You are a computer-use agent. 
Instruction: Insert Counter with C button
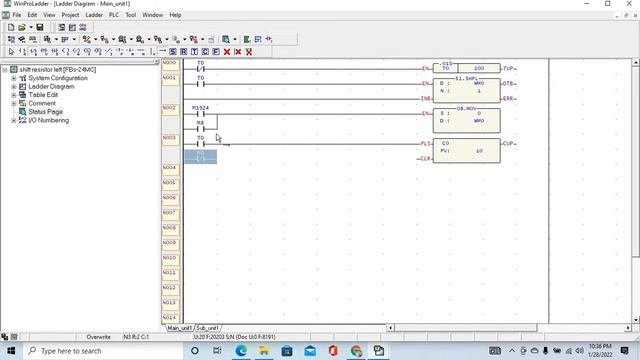pos(205,52)
